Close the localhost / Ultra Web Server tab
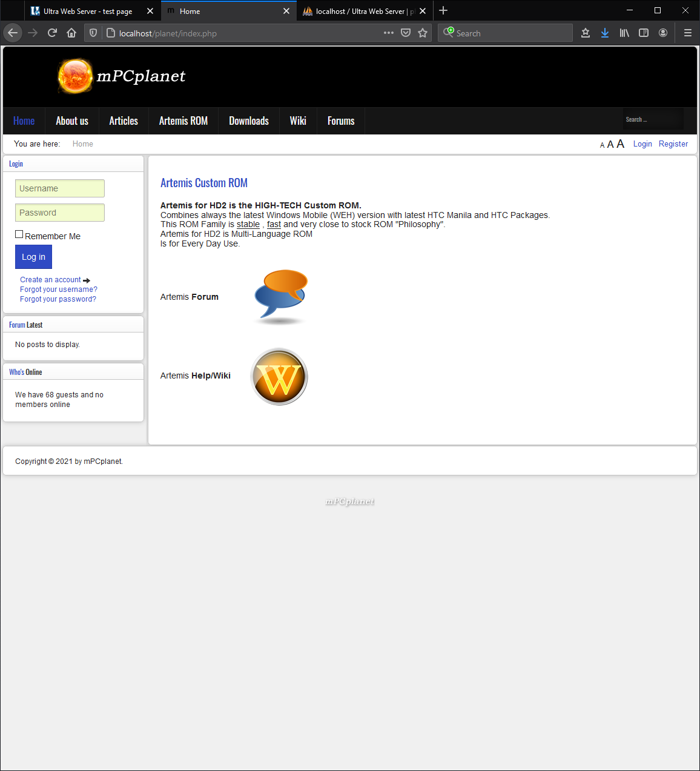 [423, 11]
